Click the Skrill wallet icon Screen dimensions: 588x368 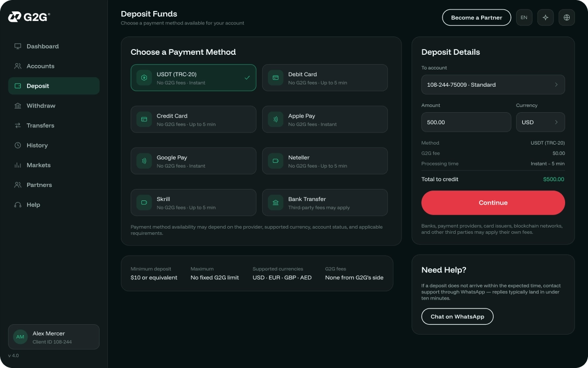(x=144, y=203)
